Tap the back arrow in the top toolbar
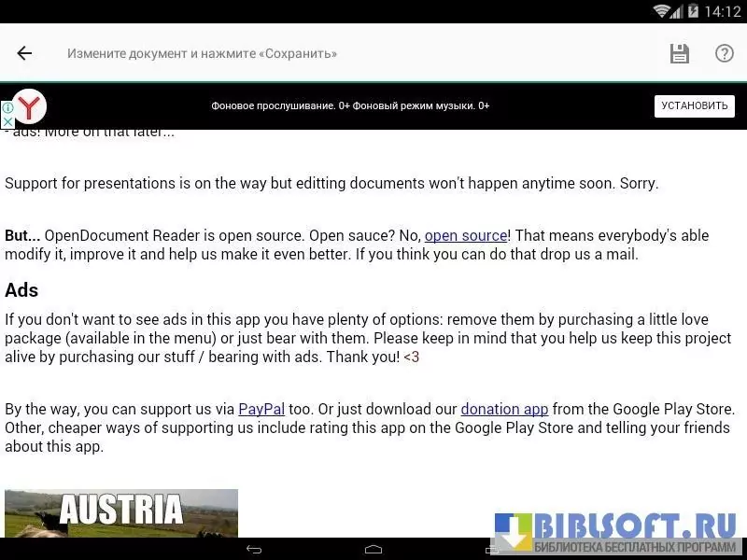Screen dimensions: 747x560 coord(24,53)
